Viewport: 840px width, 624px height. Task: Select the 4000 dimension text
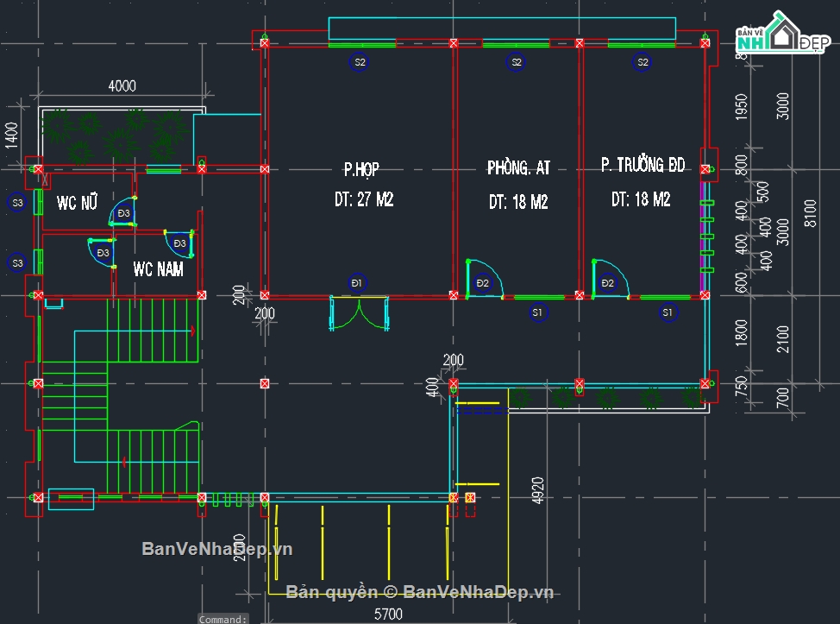[x=122, y=86]
